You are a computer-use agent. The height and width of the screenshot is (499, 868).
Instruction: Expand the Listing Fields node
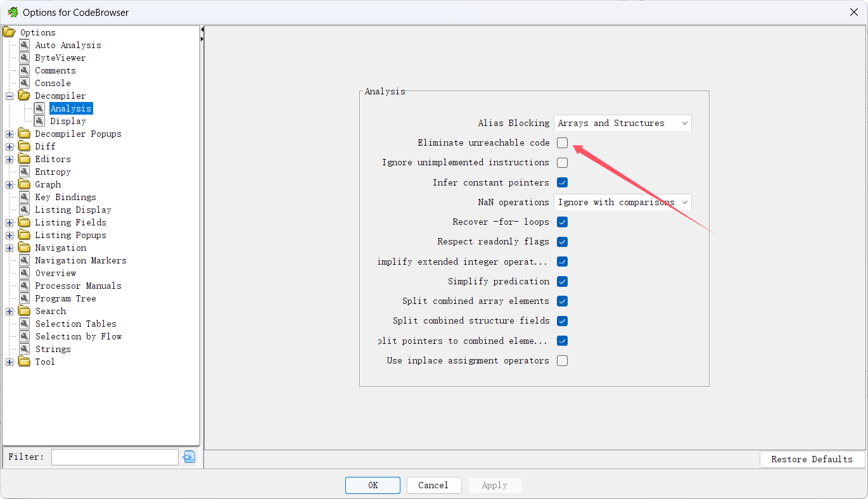(x=10, y=223)
